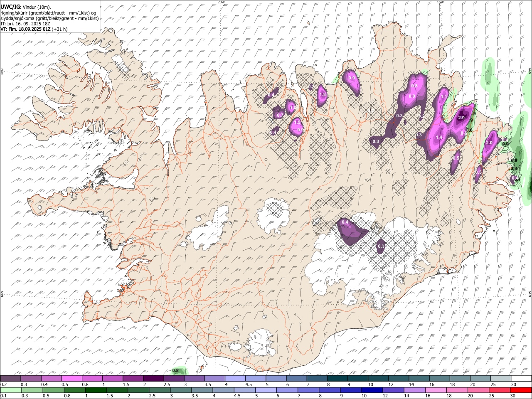Click darkest green swatch between 1 and 1.5, lower row
Screen dimensions: 532x399
coord(96,390)
